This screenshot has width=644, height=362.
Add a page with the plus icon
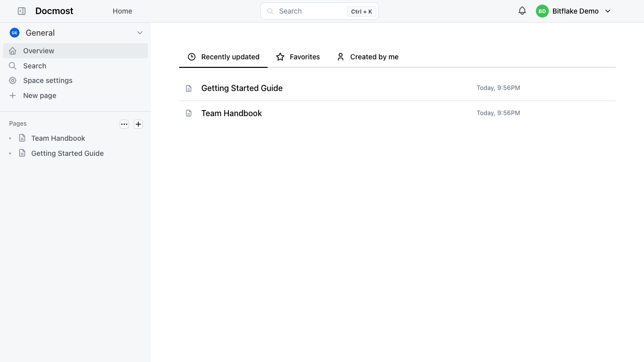[x=138, y=124]
